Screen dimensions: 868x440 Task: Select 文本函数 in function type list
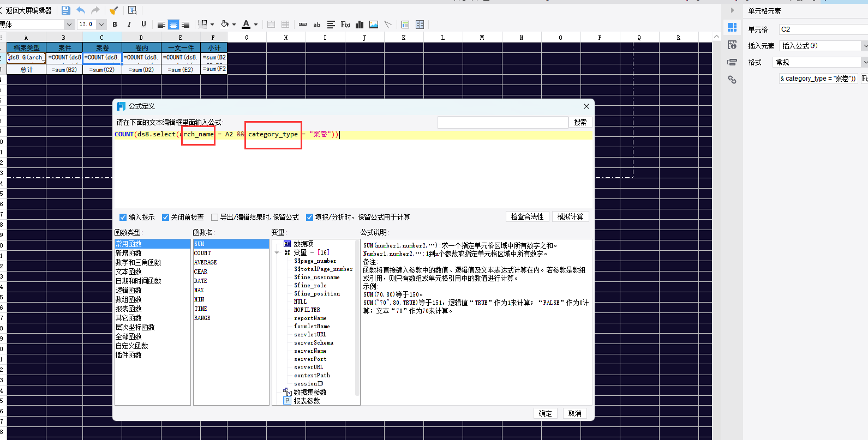click(x=128, y=272)
